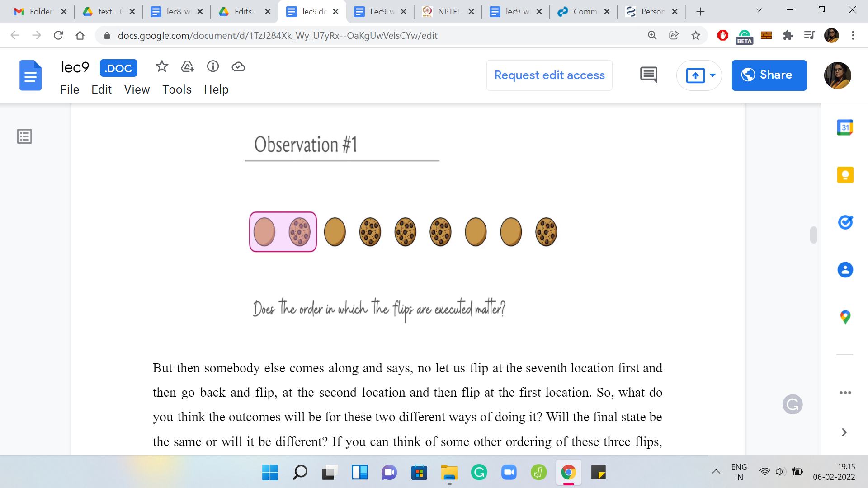
Task: Click the cloud document status icon
Action: click(x=238, y=67)
